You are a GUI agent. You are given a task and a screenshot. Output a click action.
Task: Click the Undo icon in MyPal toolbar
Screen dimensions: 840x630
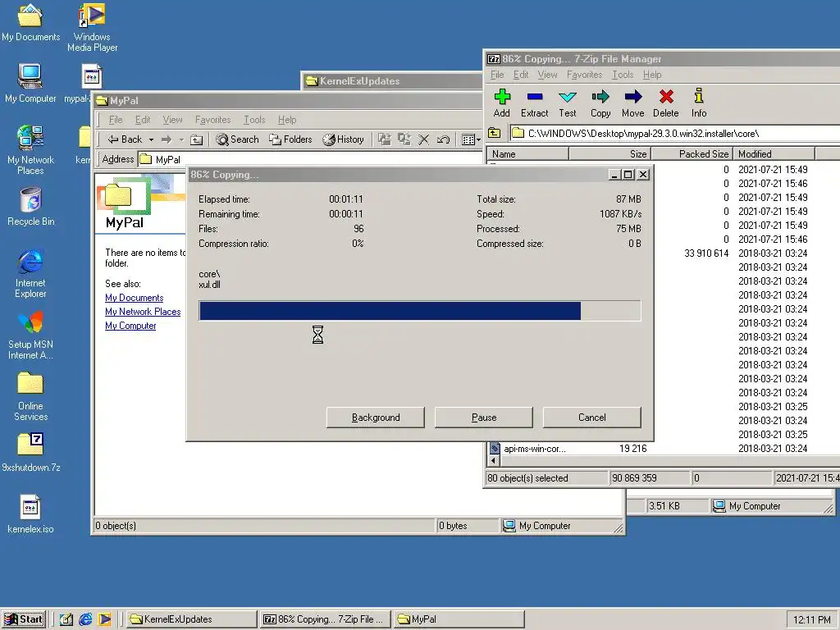[x=443, y=139]
